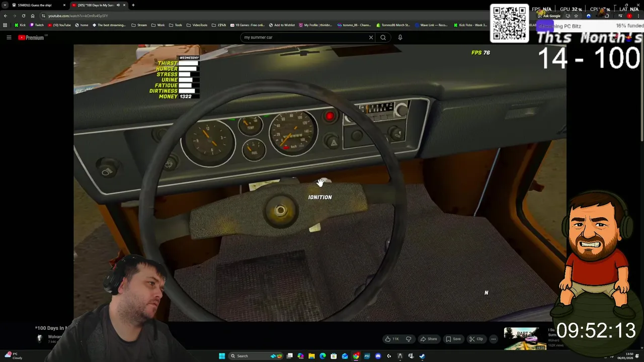Dislike the video with thumbs down
644x362 pixels.
click(x=408, y=339)
